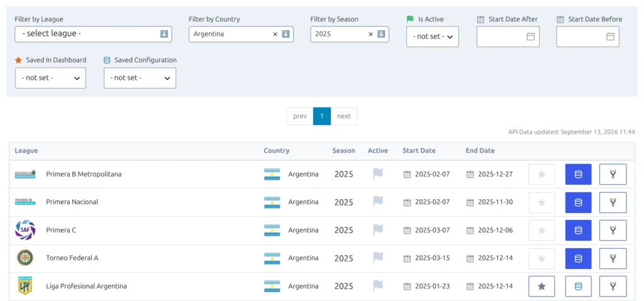Screen dimensions: 644x301
Task: Click active flag for Torneo Federal A
Action: tap(378, 258)
